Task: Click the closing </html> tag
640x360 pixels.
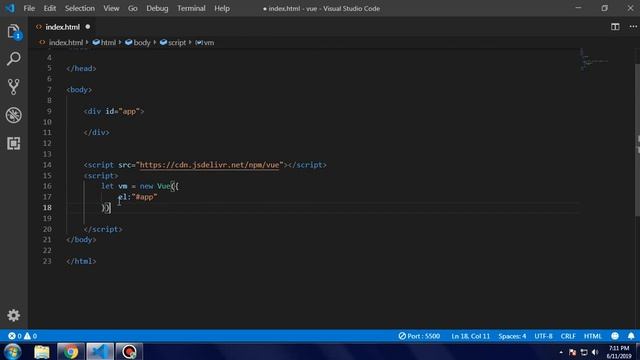Action: 81,261
